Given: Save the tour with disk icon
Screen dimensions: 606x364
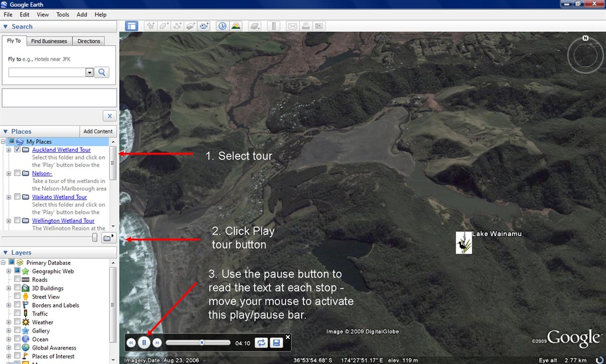Looking at the screenshot, I should point(276,343).
